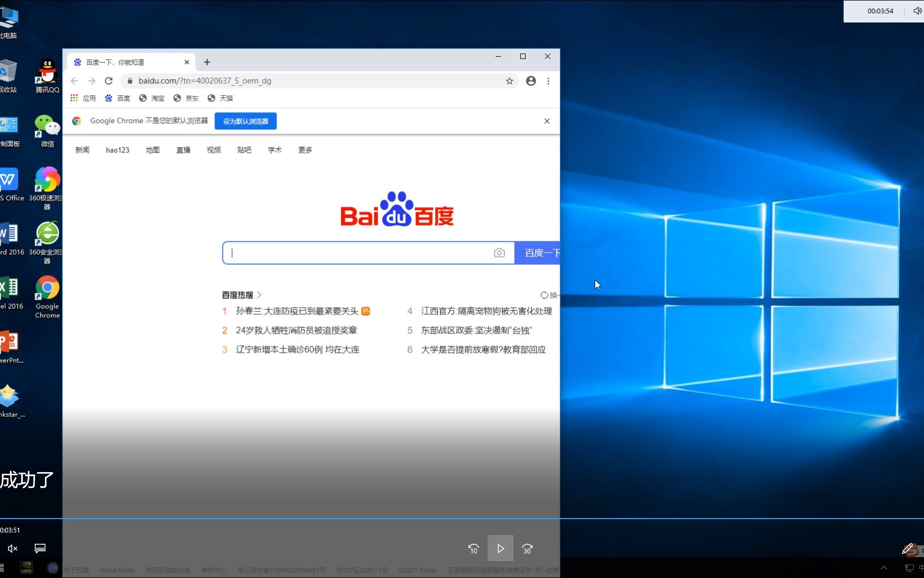The width and height of the screenshot is (924, 578).
Task: Click the play button in video controls
Action: tap(500, 549)
